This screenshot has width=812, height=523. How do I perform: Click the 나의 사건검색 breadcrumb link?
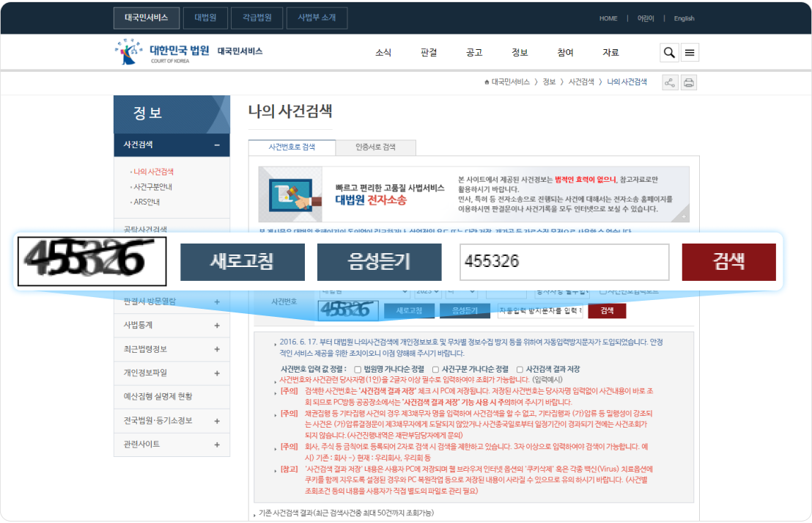coord(627,82)
